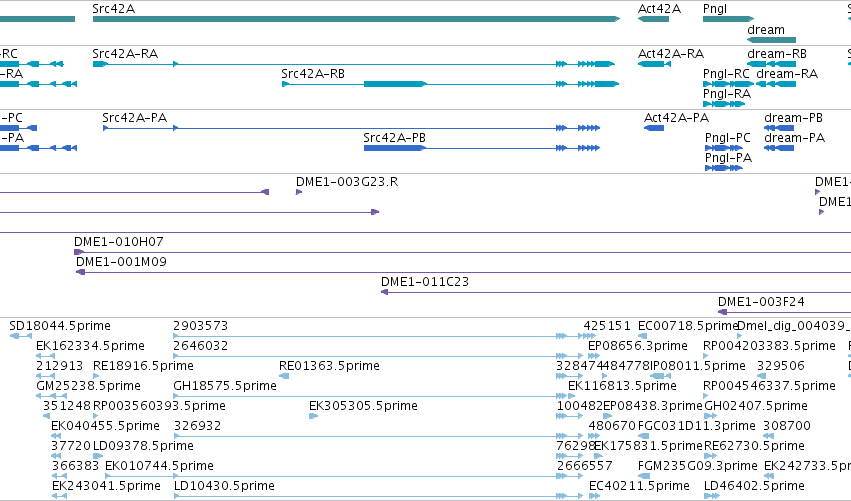Select the Act42A-RA transcript label
Viewport: 851px width, 501px height.
point(671,54)
